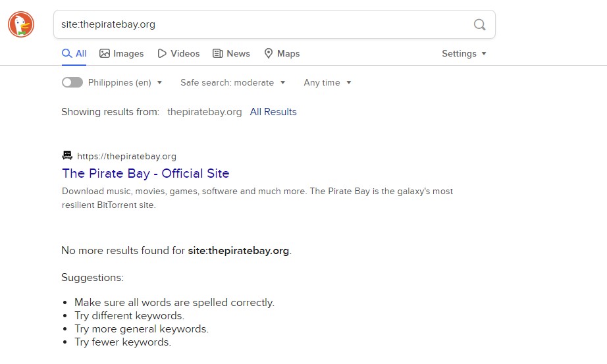Expand the Philippines (en) region dropdown
This screenshot has width=607, height=364.
coord(124,82)
